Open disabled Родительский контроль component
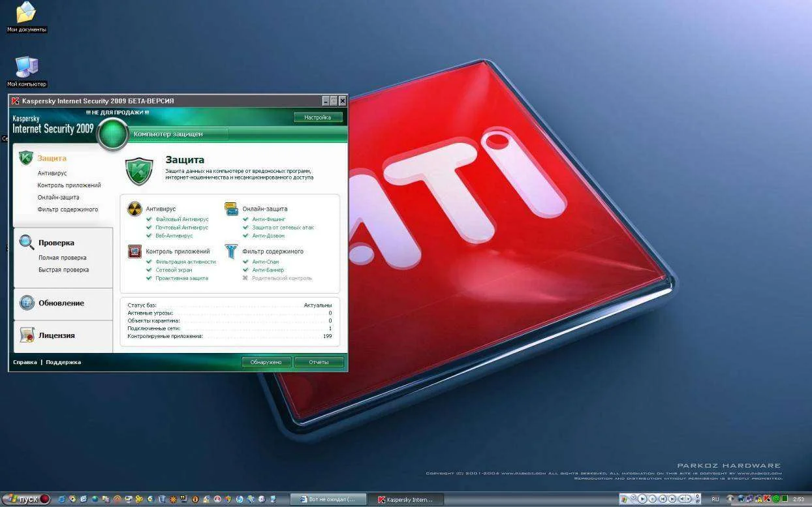The height and width of the screenshot is (507, 812). 282,278
